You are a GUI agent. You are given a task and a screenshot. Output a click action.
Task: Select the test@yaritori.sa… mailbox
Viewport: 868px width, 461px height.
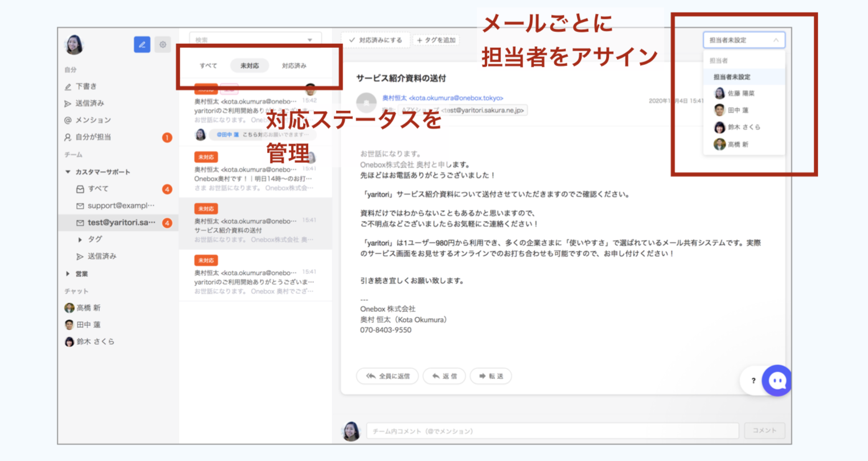coord(118,223)
